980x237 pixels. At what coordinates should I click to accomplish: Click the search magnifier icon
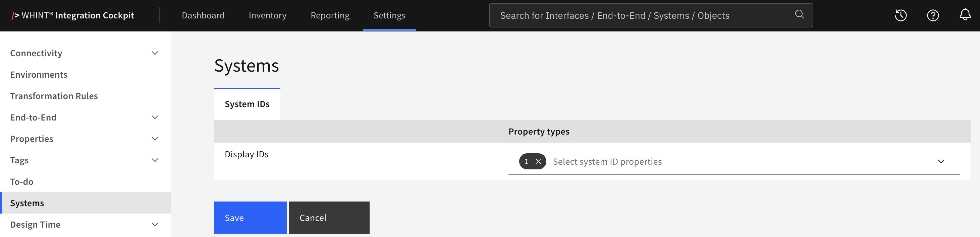(799, 14)
